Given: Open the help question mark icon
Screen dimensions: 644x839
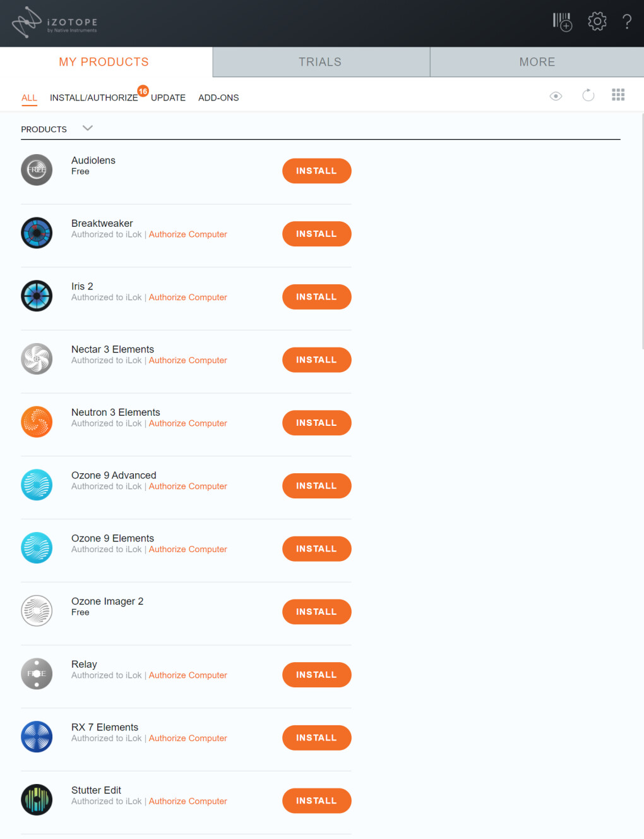Looking at the screenshot, I should point(627,21).
